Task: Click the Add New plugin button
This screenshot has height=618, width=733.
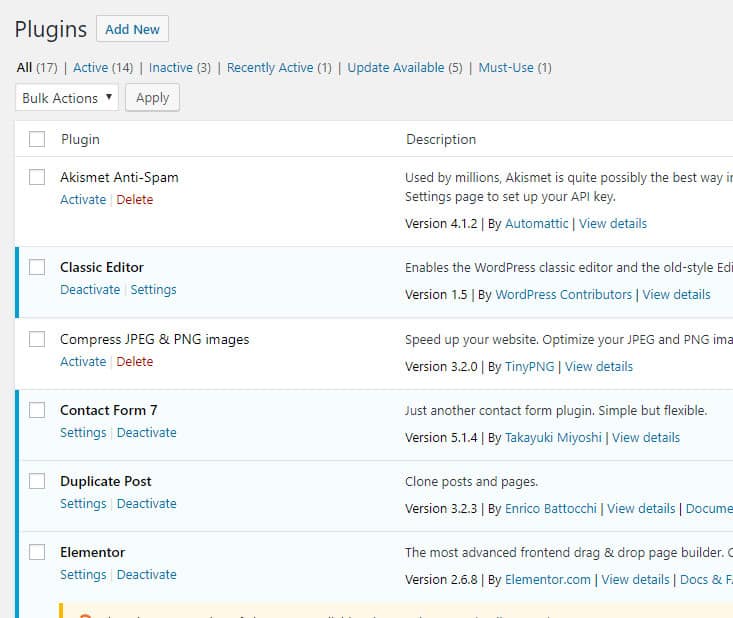Action: (x=132, y=29)
